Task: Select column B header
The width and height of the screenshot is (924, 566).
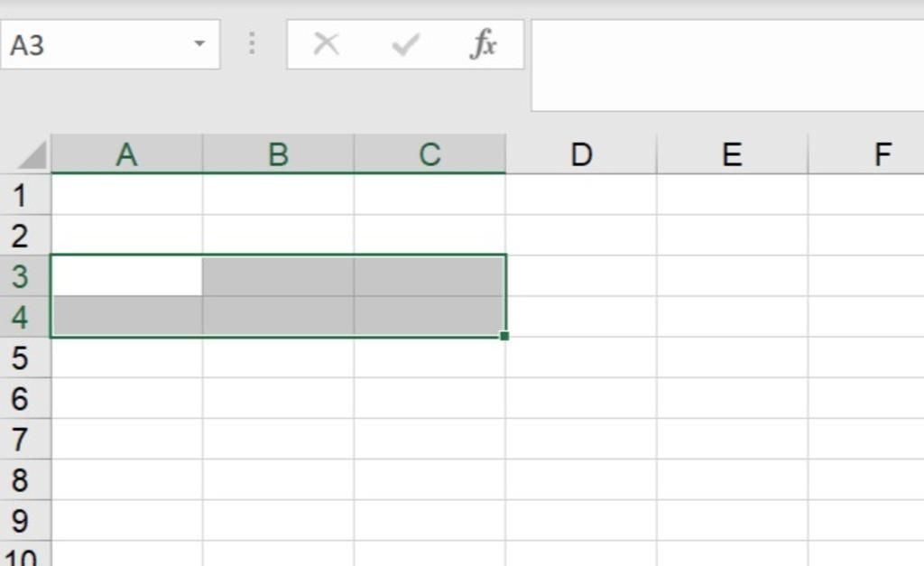Action: (x=278, y=154)
